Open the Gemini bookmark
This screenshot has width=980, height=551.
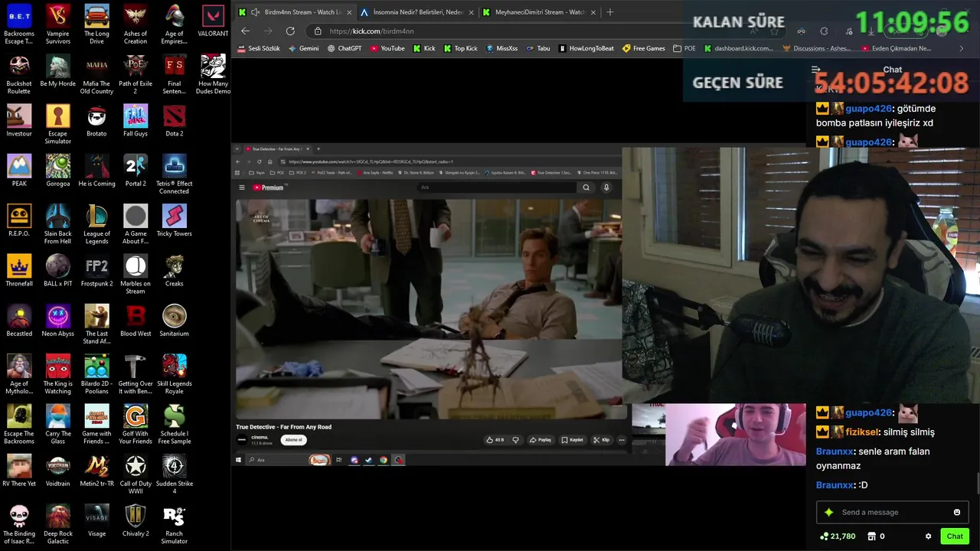point(304,48)
